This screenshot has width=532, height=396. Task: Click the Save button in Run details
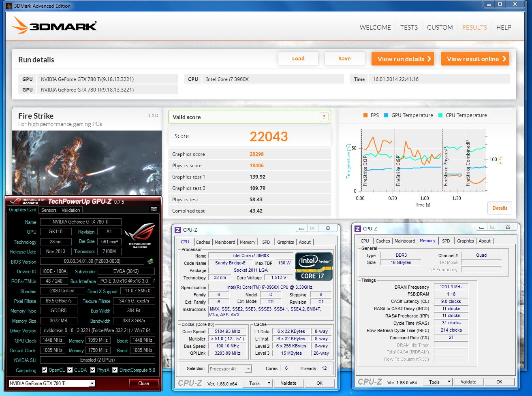tap(345, 59)
